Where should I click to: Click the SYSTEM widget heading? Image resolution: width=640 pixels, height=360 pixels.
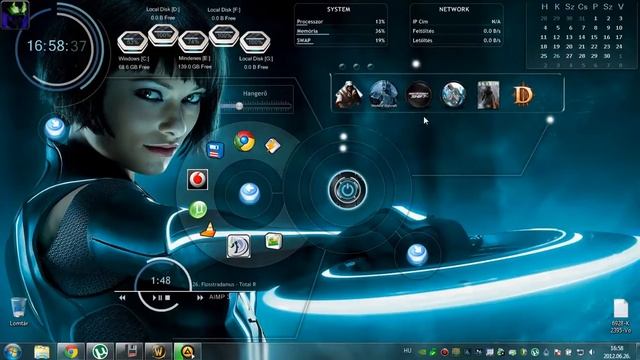pos(338,9)
